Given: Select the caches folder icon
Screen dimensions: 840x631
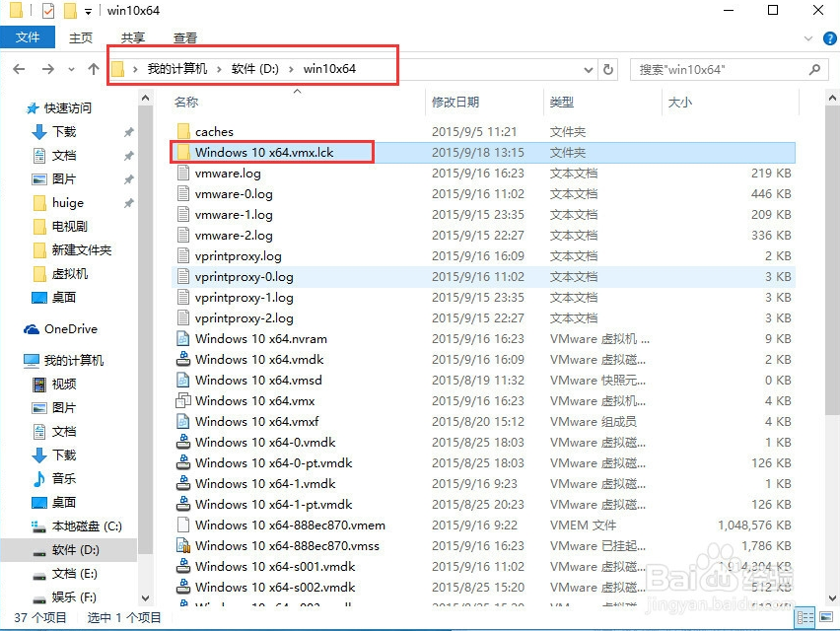Looking at the screenshot, I should [183, 131].
